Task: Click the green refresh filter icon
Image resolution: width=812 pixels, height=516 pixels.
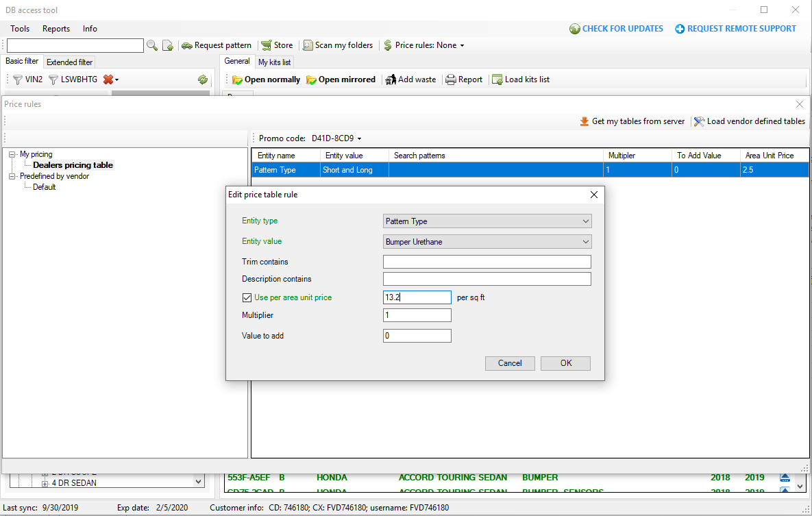Action: click(203, 79)
